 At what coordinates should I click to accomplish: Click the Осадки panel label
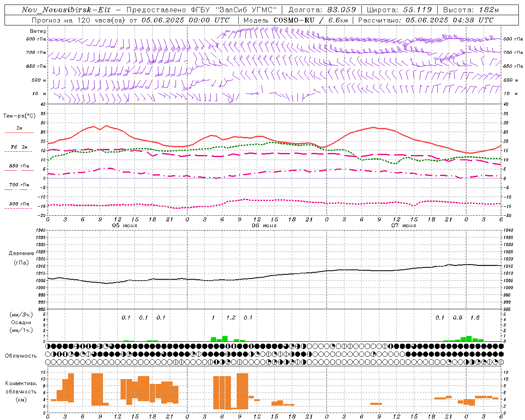(x=21, y=322)
